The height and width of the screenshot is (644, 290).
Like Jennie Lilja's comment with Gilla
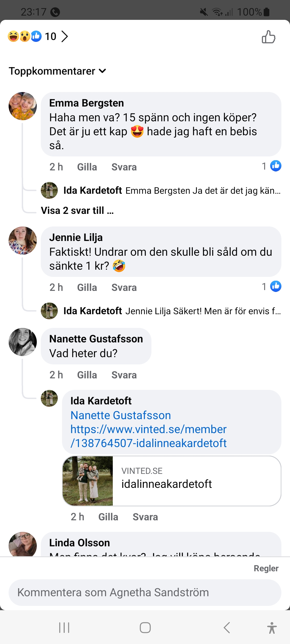click(87, 288)
